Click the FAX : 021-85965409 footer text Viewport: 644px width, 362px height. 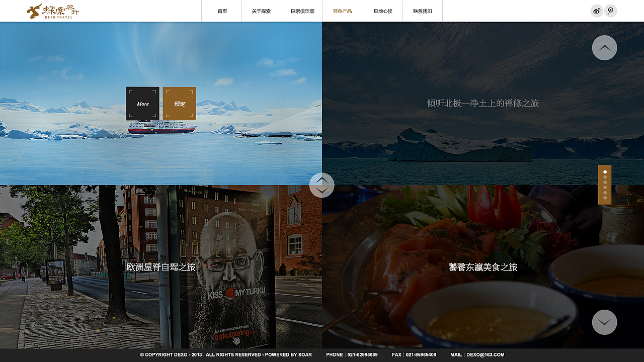pos(414,355)
